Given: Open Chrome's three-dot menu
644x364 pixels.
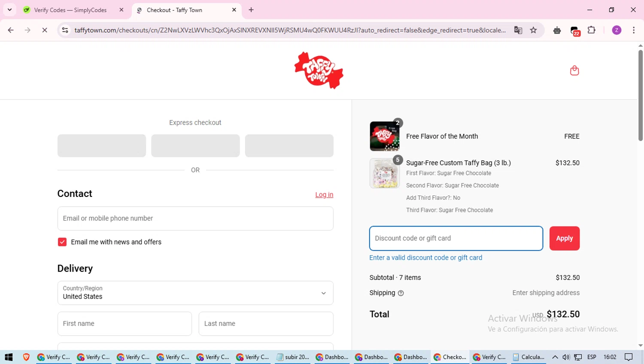Looking at the screenshot, I should coord(634,30).
